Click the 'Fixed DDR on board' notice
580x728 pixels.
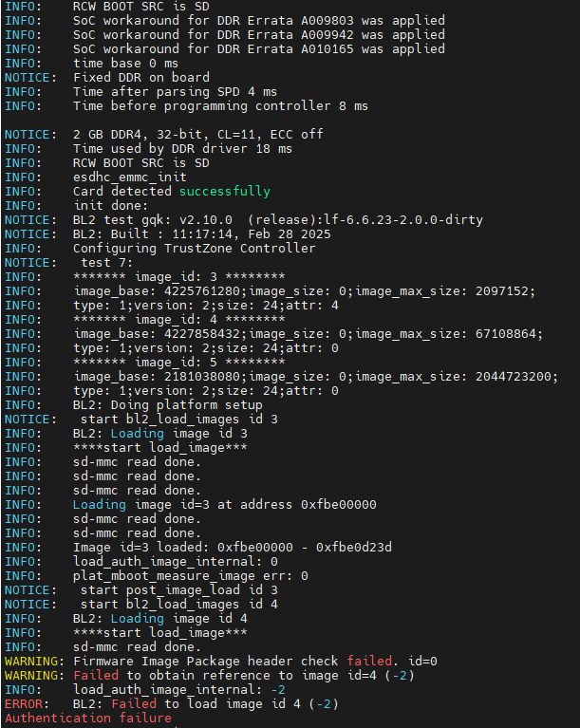pyautogui.click(x=140, y=77)
